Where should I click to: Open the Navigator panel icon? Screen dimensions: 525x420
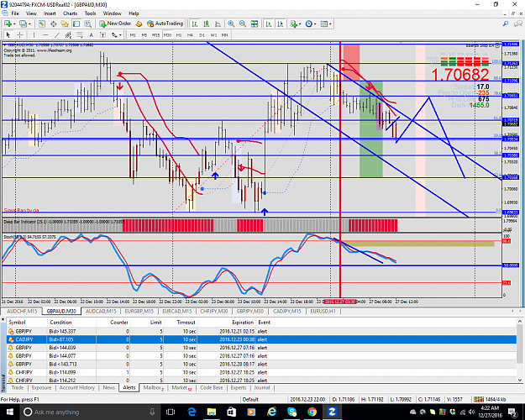click(x=65, y=24)
